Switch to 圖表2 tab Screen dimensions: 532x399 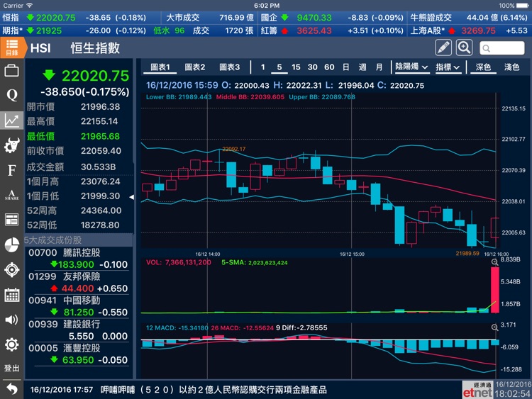click(x=195, y=67)
